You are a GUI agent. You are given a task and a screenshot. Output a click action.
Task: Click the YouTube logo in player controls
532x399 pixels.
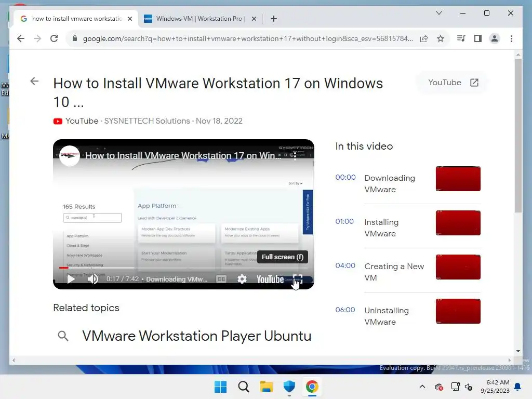point(270,279)
